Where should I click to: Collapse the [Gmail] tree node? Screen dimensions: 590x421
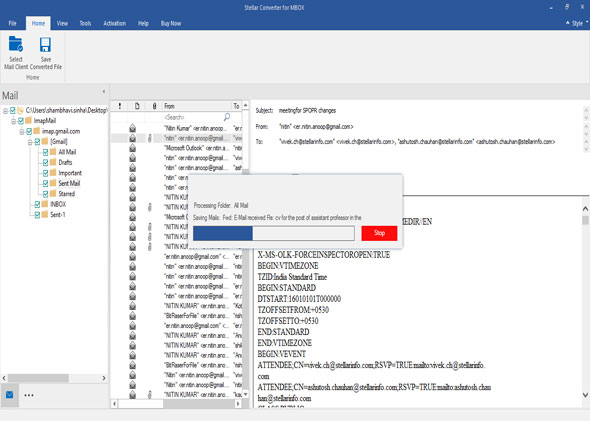tap(30, 142)
